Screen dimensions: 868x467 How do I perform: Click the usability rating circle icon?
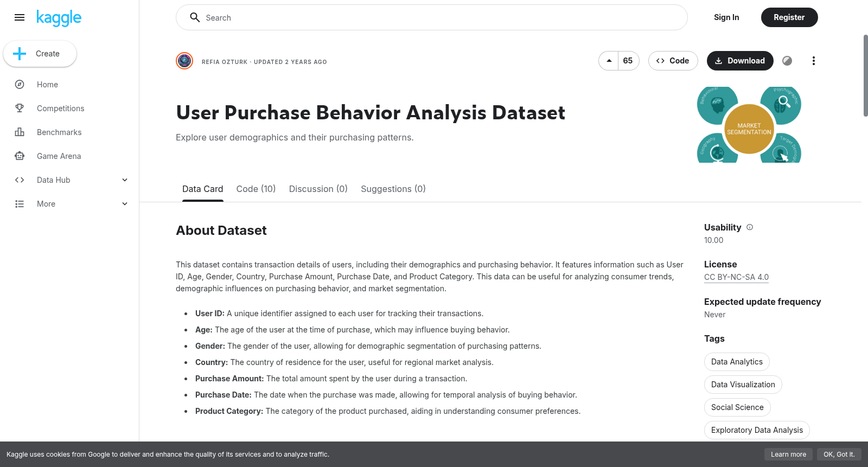pos(787,61)
